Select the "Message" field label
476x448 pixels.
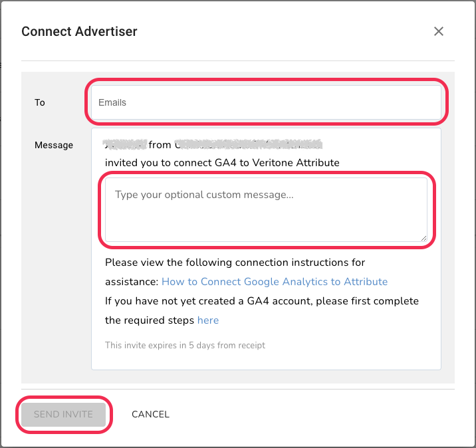tap(54, 145)
